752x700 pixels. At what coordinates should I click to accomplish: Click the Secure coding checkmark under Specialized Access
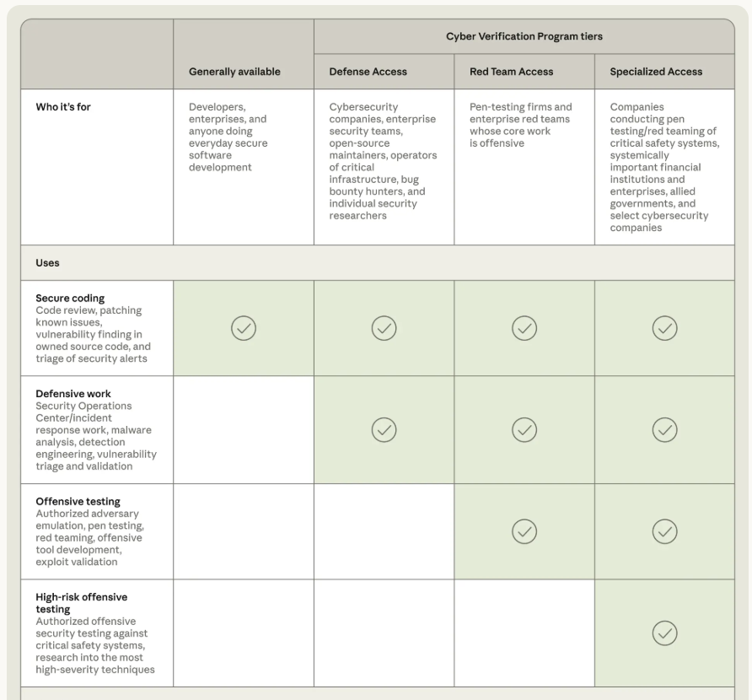(664, 328)
